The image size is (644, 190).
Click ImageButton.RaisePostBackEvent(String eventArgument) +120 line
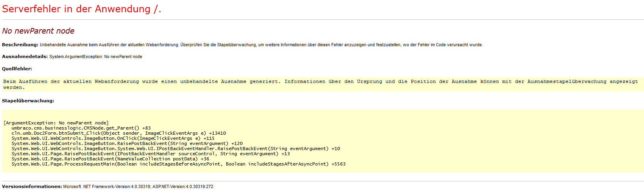point(127,143)
